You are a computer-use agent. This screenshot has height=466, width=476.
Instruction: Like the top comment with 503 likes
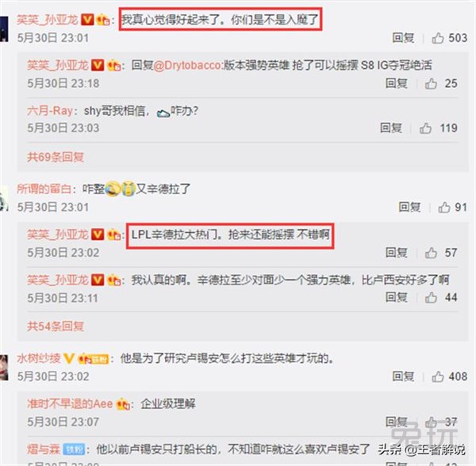click(437, 38)
